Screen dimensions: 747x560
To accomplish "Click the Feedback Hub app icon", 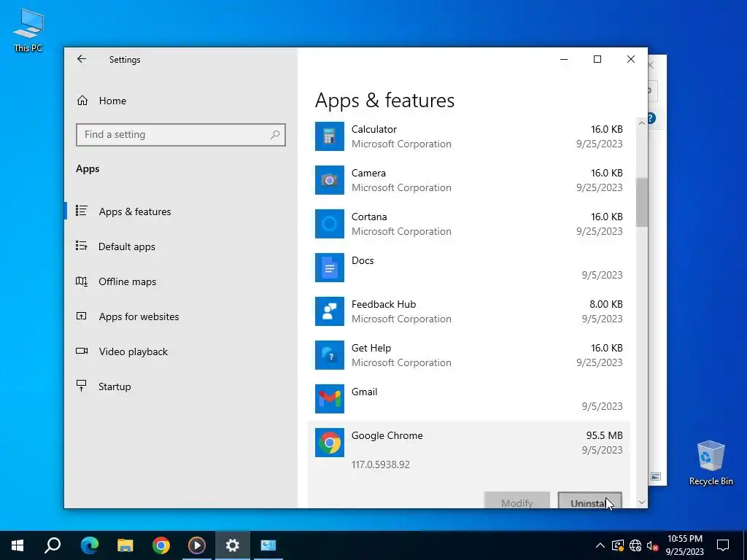I will pyautogui.click(x=329, y=311).
